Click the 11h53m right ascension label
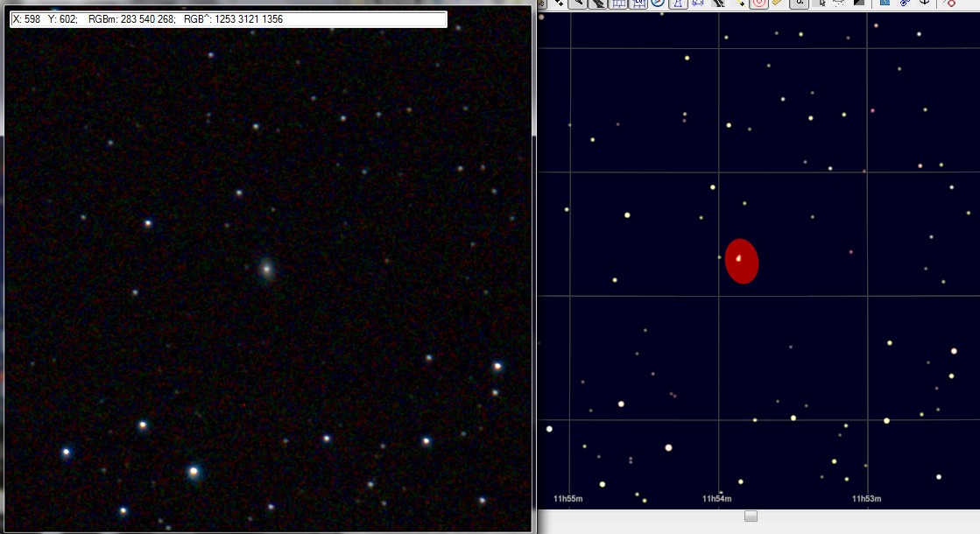This screenshot has height=534, width=980. pyautogui.click(x=865, y=499)
